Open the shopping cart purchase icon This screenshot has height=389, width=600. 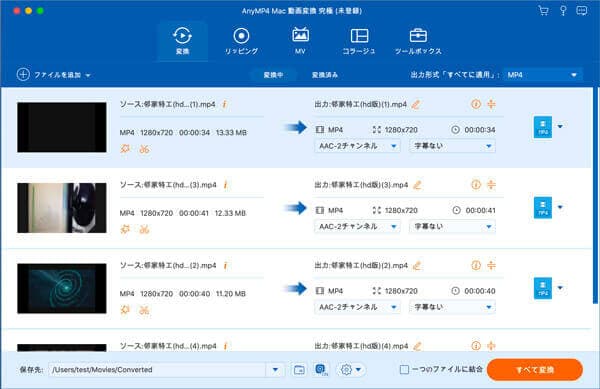click(x=543, y=10)
